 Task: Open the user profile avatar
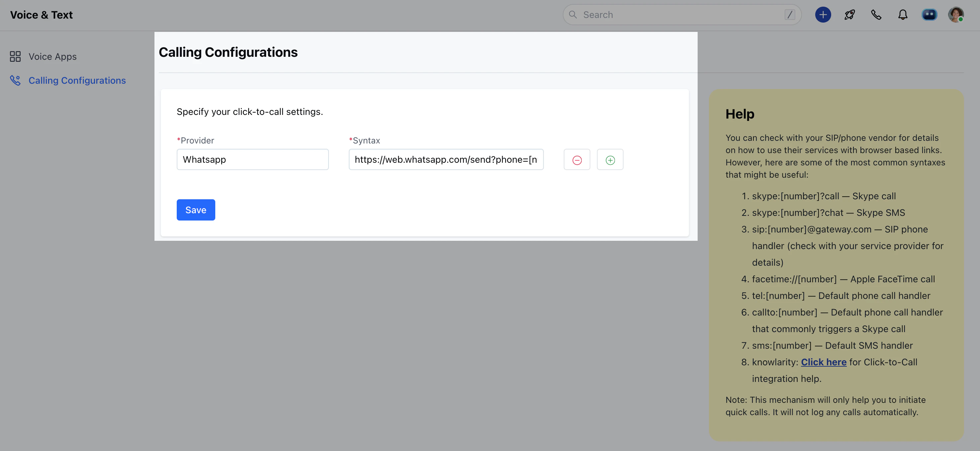(956, 15)
